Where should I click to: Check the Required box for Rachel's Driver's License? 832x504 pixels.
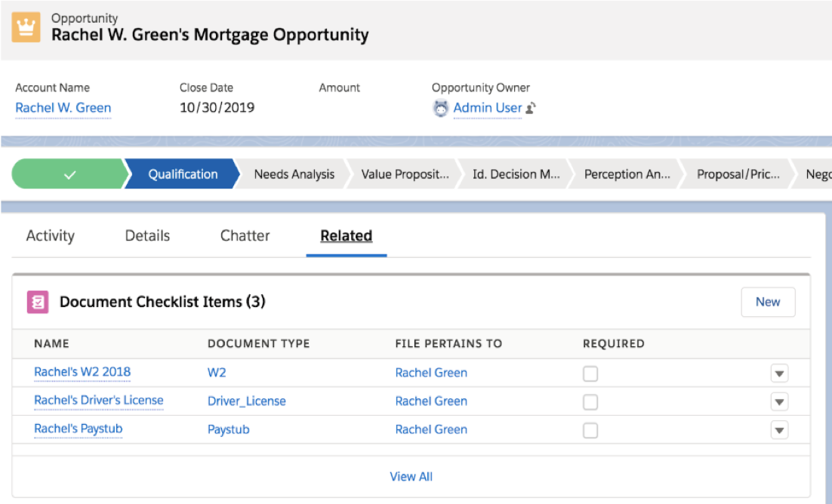tap(592, 401)
